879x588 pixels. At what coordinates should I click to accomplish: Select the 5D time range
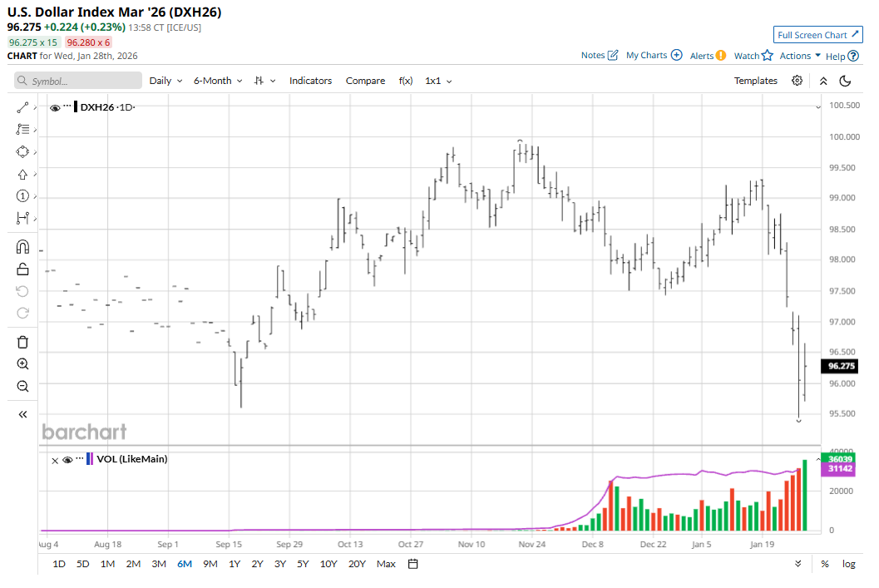click(x=83, y=564)
